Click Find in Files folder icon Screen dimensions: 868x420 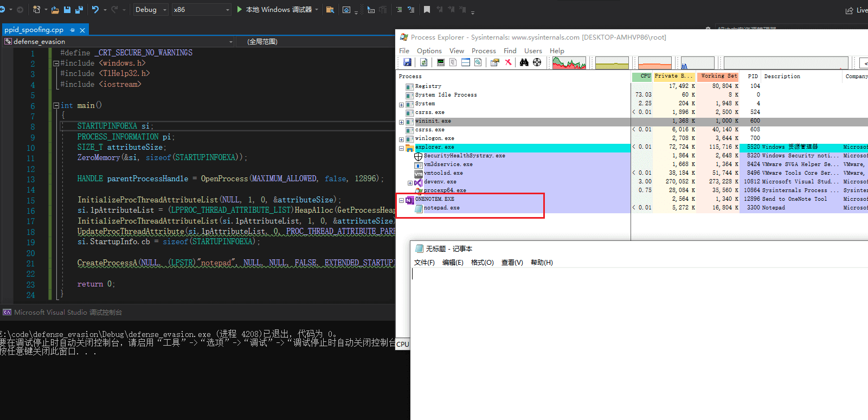[x=330, y=10]
